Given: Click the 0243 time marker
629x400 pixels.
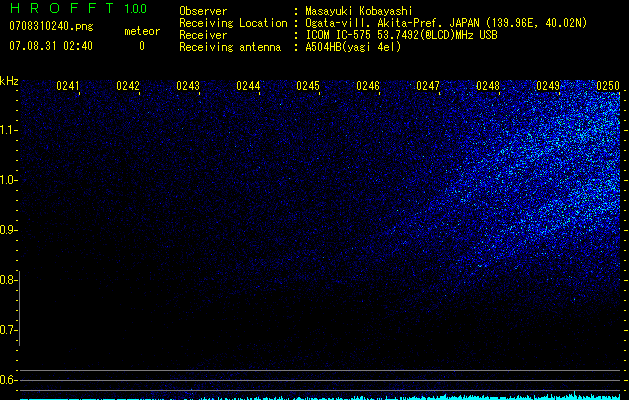Looking at the screenshot, I should pyautogui.click(x=188, y=86).
